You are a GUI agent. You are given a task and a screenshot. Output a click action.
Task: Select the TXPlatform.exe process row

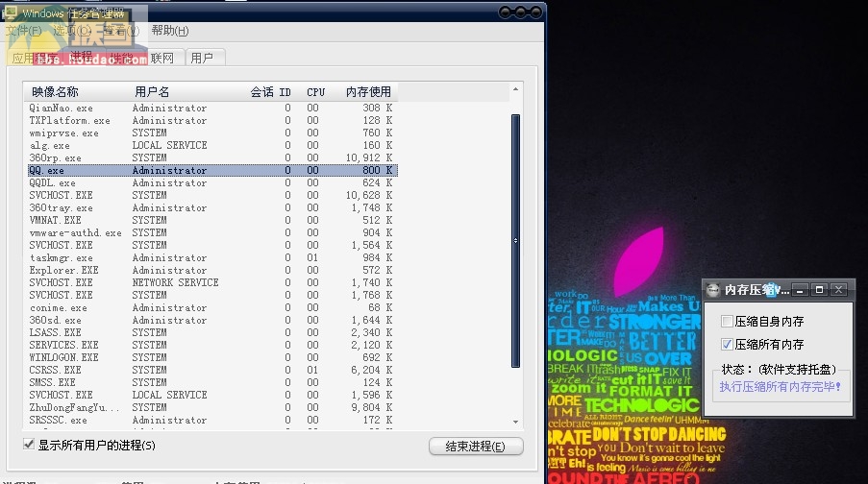212,120
